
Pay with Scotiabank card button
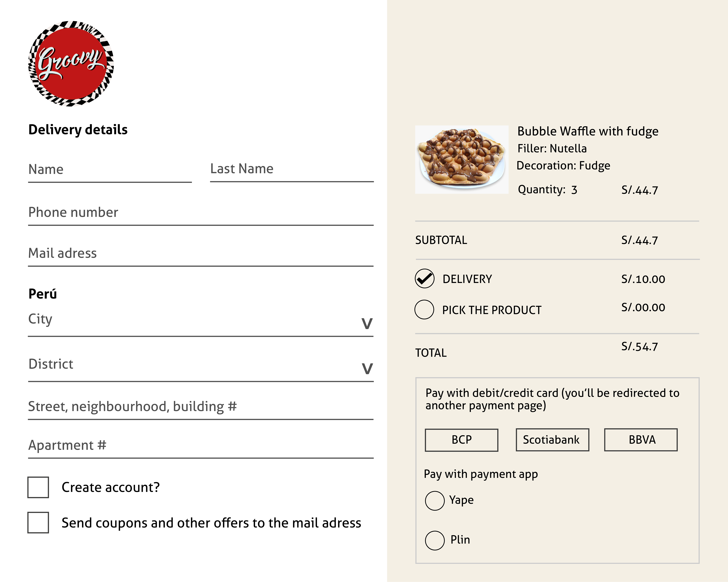pyautogui.click(x=552, y=440)
